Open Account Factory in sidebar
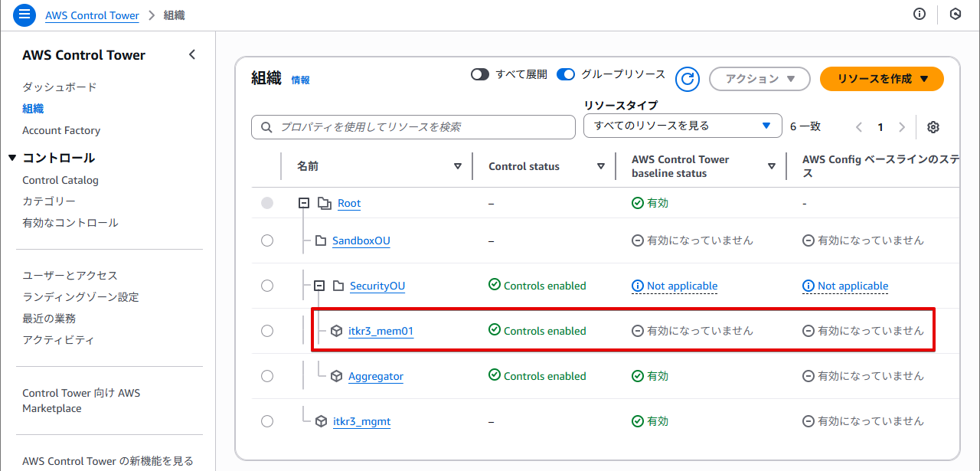 coord(61,130)
